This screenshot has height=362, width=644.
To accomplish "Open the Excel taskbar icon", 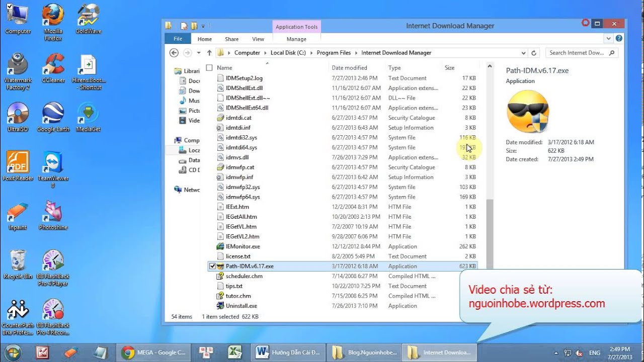I will (234, 352).
